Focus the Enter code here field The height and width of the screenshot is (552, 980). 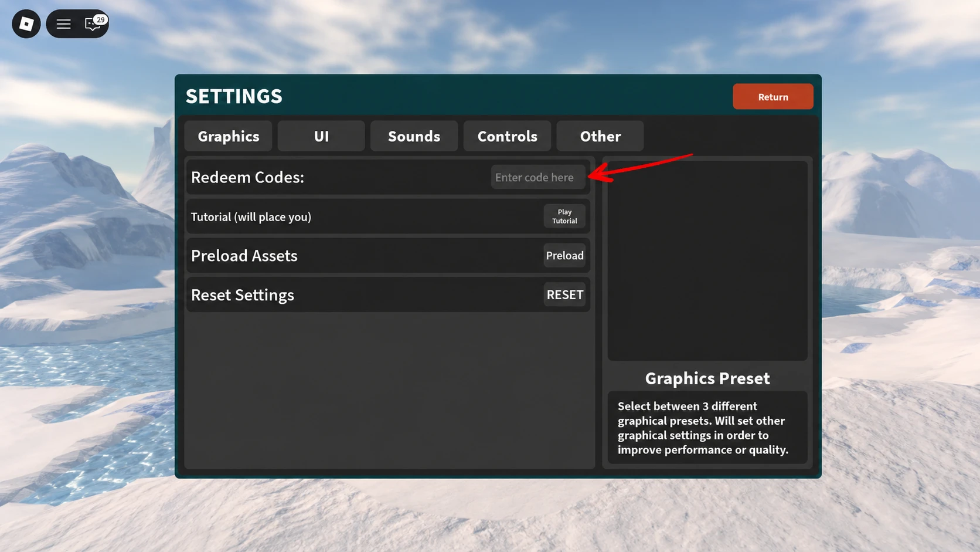coord(538,177)
